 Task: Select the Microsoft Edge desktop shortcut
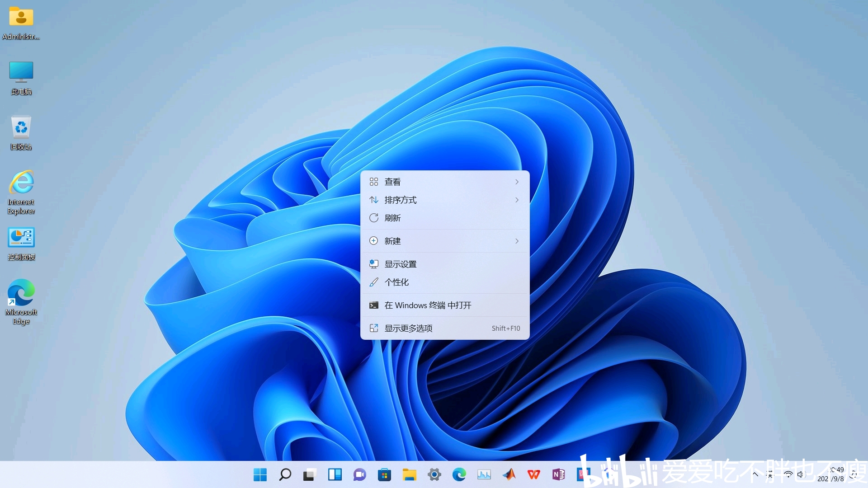(21, 302)
